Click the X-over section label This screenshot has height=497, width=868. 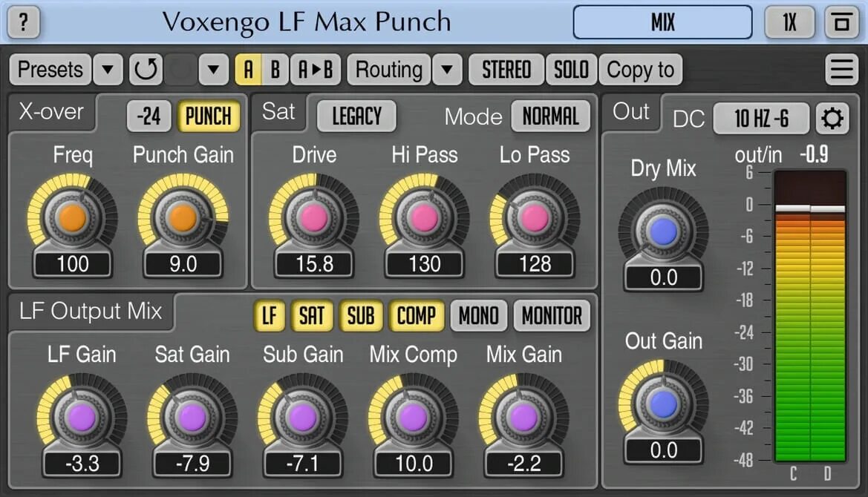(51, 112)
